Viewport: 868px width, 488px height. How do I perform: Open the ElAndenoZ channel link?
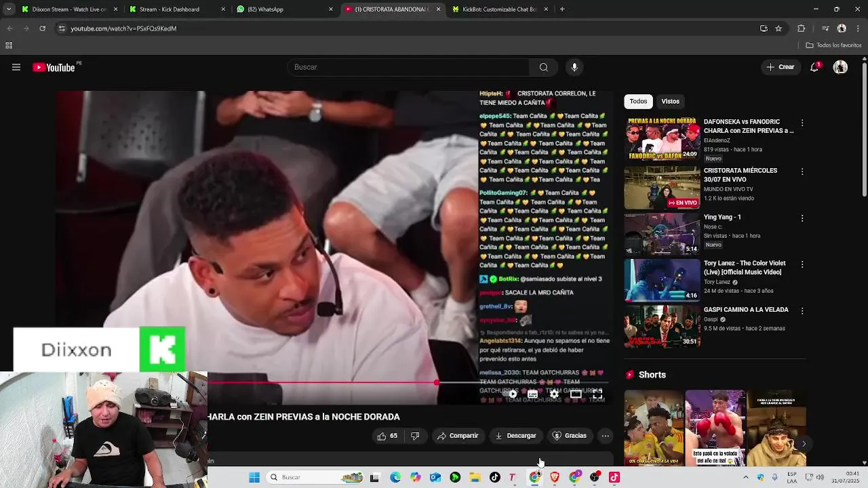(717, 140)
